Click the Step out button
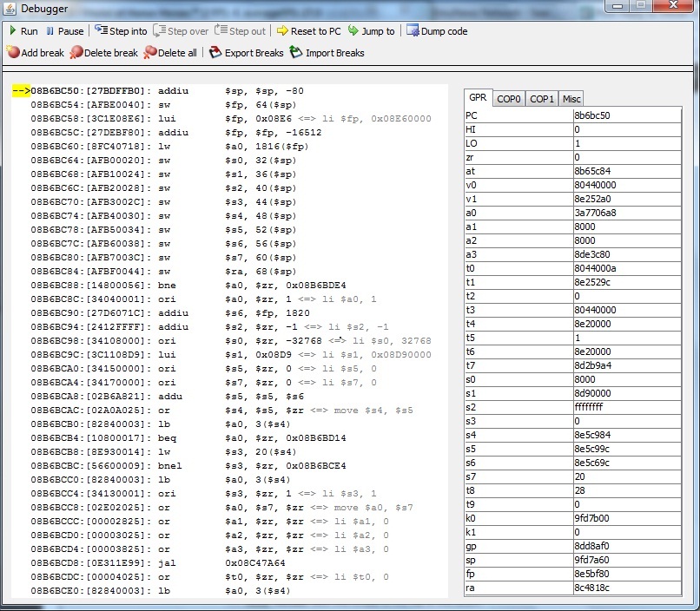The width and height of the screenshot is (700, 611). coord(240,31)
